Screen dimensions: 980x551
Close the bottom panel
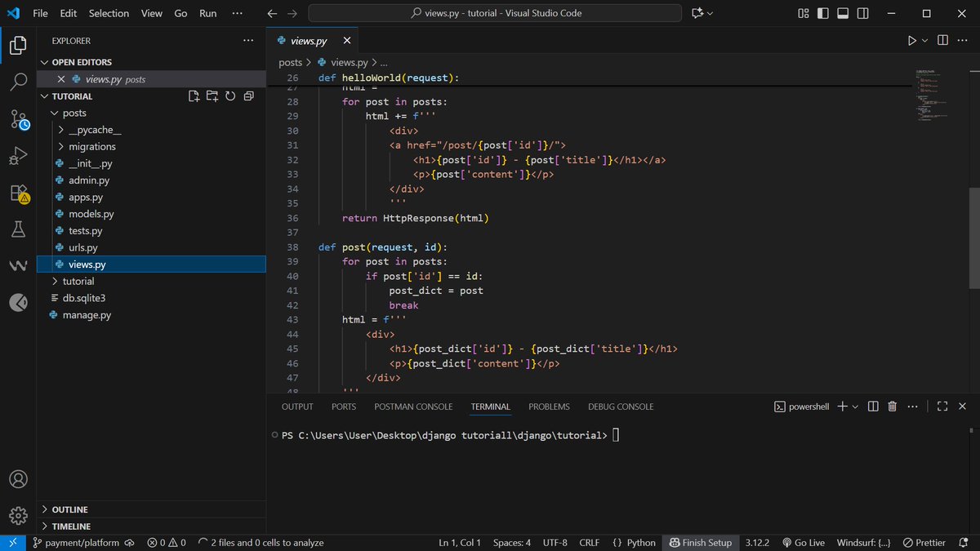pos(961,407)
